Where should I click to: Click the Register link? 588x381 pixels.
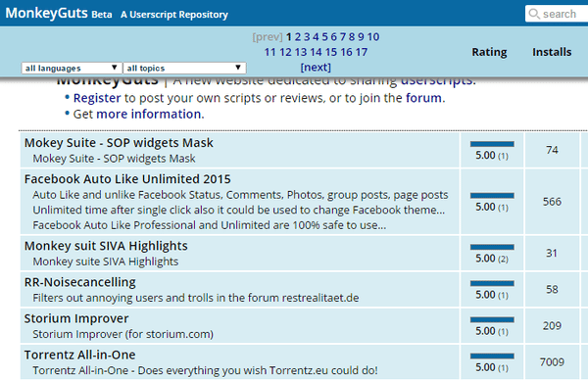pyautogui.click(x=97, y=98)
